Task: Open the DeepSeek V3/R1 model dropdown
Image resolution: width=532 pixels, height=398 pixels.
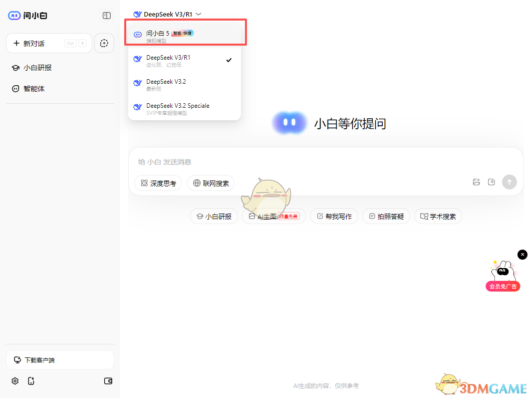Action: pyautogui.click(x=167, y=14)
